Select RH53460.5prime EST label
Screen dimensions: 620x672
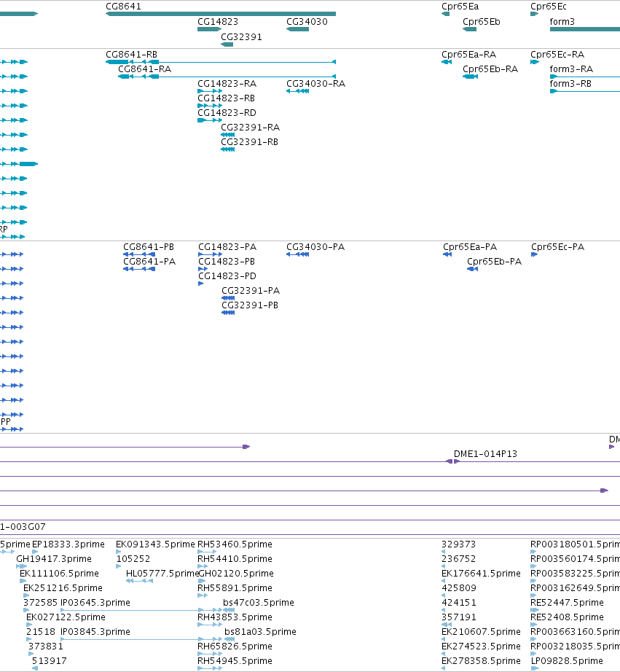point(235,544)
